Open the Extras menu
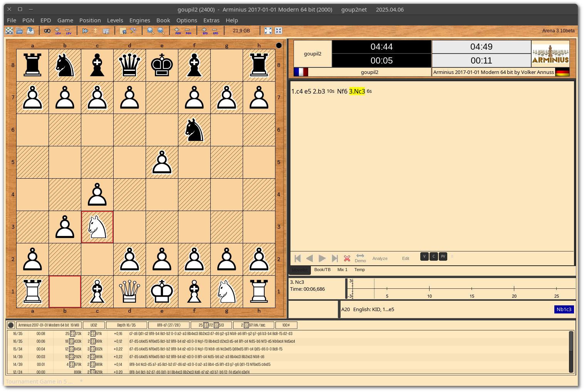This screenshot has width=584, height=392. 211,20
